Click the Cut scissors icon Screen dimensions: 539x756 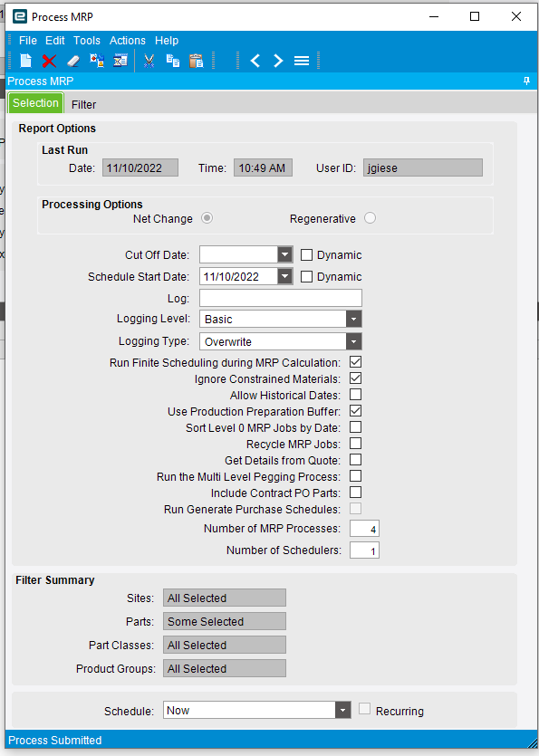[x=149, y=61]
